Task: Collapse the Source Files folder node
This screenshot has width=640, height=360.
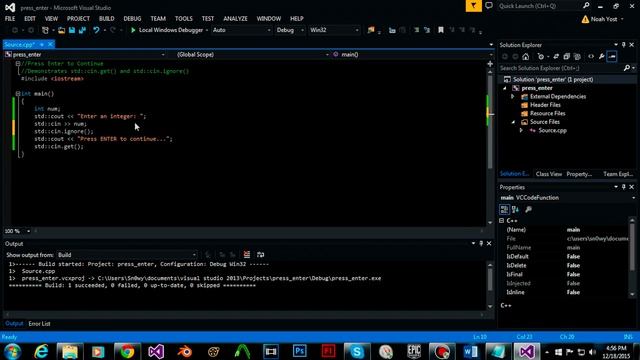Action: pos(513,122)
